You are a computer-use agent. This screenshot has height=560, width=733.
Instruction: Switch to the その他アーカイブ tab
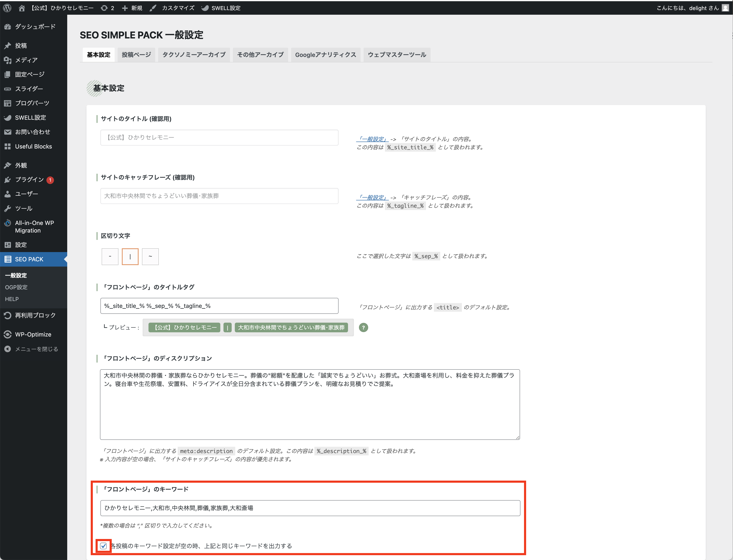coord(260,55)
